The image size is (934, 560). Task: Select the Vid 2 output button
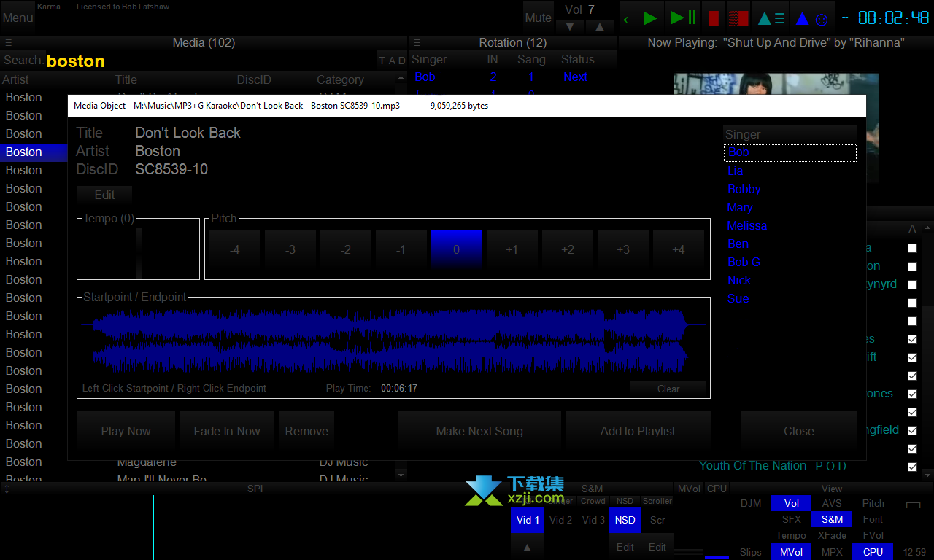pyautogui.click(x=560, y=520)
